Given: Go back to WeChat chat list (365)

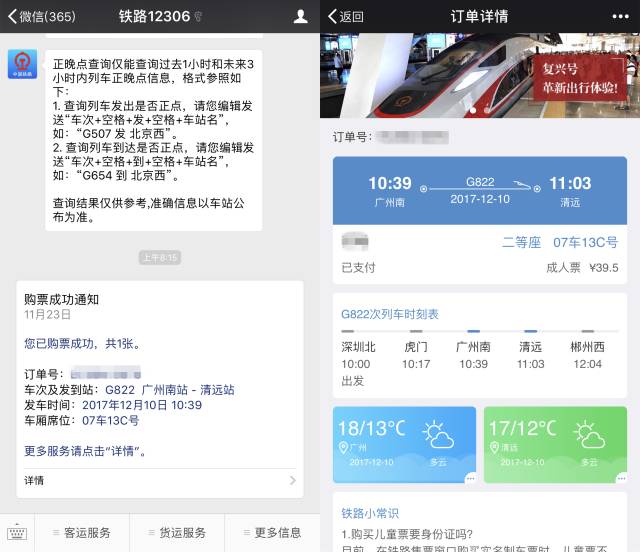Looking at the screenshot, I should tap(42, 16).
